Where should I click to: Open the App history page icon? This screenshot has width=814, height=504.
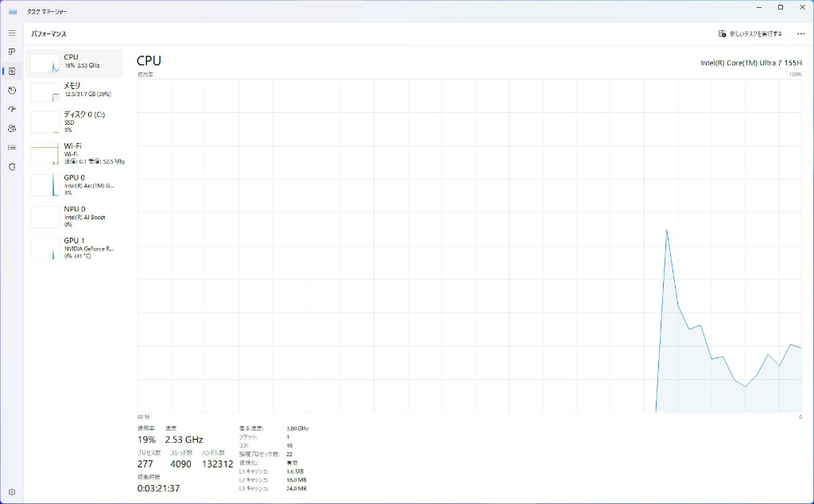click(x=12, y=91)
